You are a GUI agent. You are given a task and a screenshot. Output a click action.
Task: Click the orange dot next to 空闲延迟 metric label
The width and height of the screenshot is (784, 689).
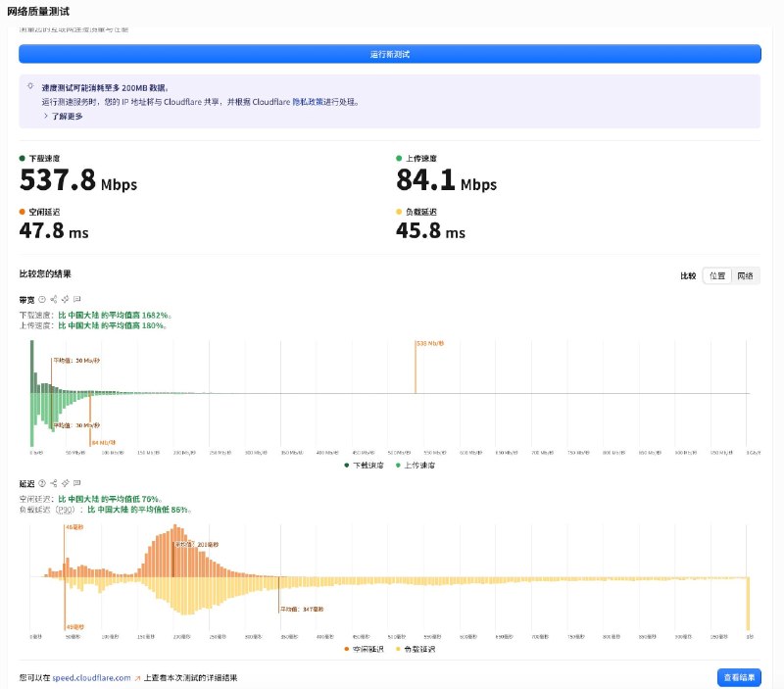tap(22, 212)
